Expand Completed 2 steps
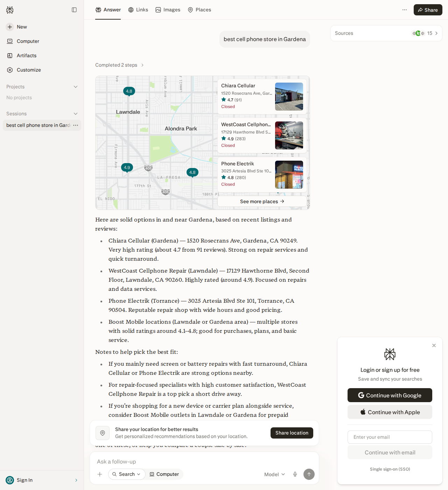 pos(120,65)
